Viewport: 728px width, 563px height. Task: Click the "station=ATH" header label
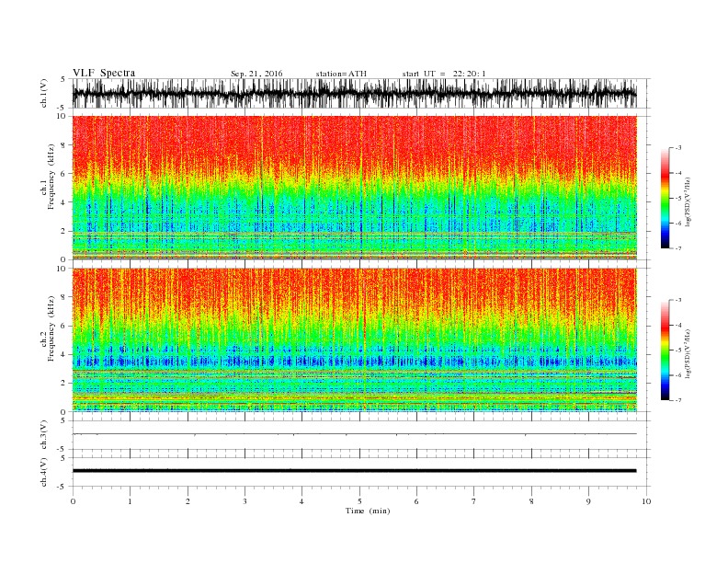point(341,74)
